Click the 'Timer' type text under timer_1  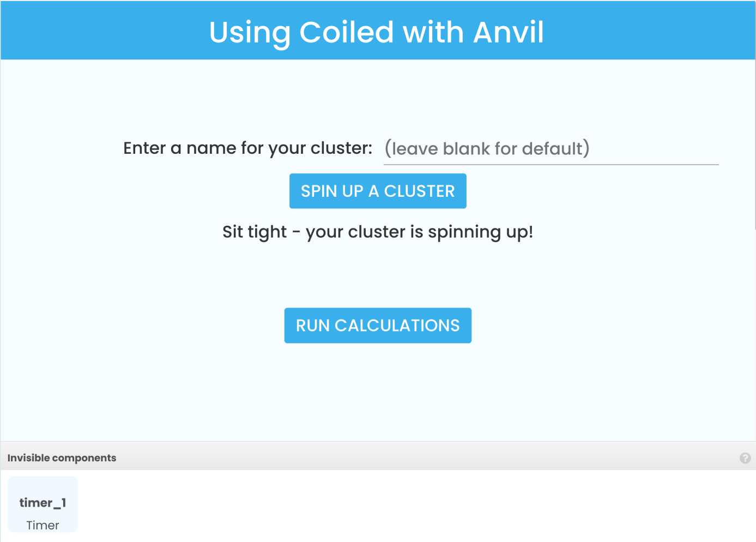pos(43,525)
